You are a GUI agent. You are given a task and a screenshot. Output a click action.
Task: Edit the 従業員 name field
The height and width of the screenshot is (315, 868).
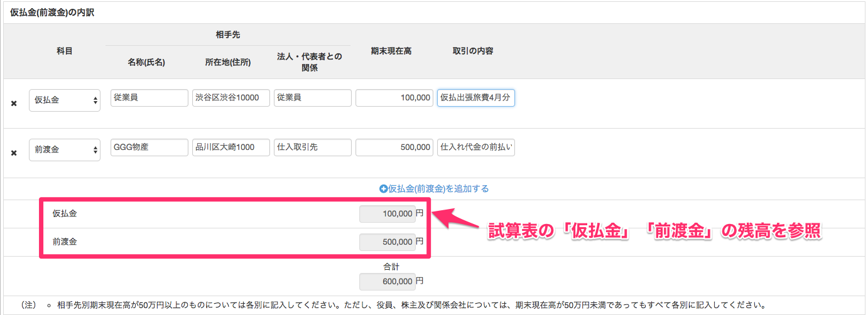coord(149,98)
